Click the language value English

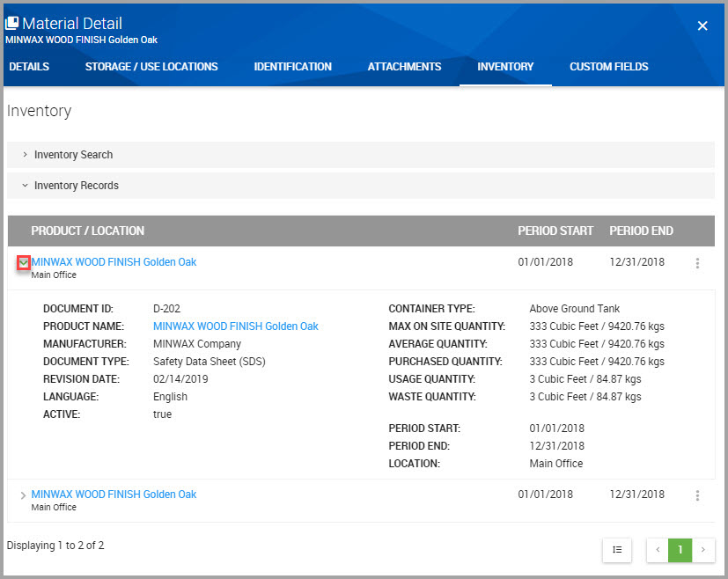click(171, 397)
